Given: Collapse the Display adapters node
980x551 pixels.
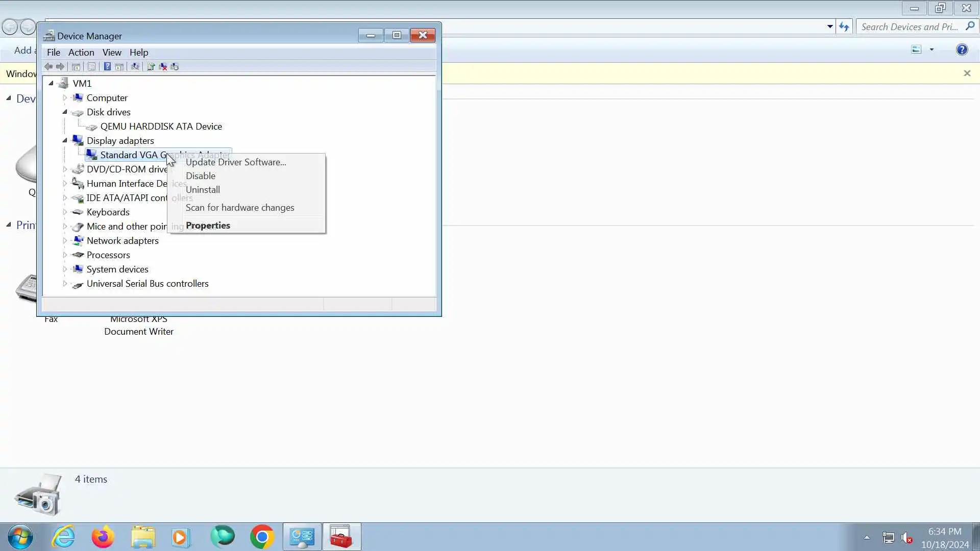Looking at the screenshot, I should (x=65, y=140).
